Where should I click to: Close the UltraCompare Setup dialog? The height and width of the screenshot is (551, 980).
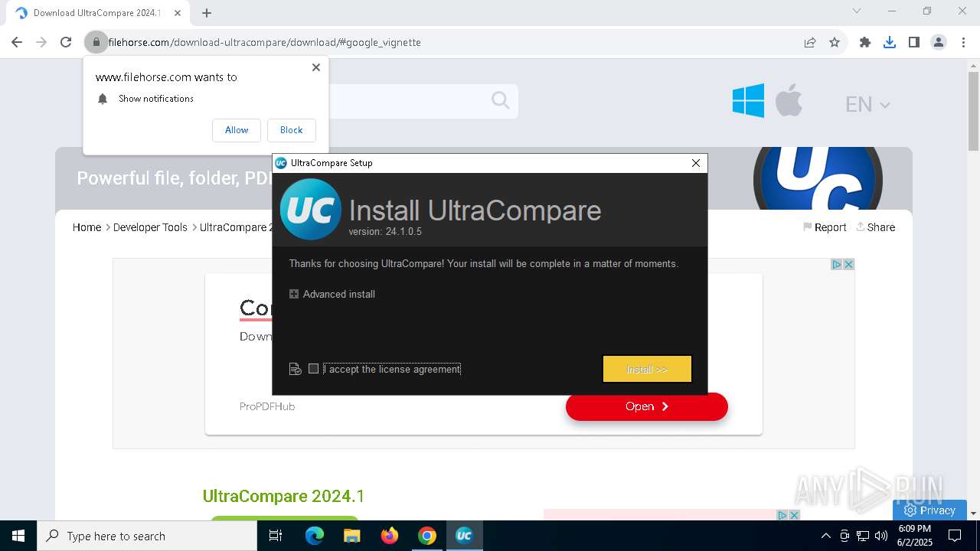(696, 163)
